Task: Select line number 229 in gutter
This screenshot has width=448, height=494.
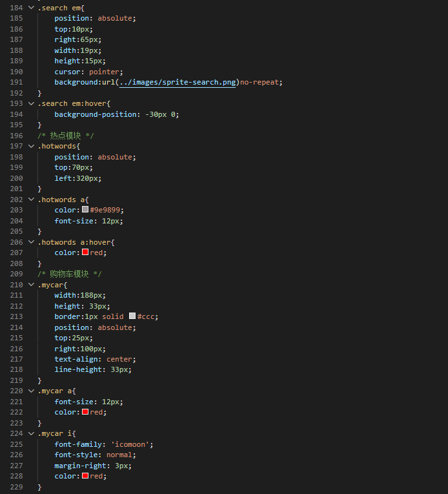Action: (16, 487)
